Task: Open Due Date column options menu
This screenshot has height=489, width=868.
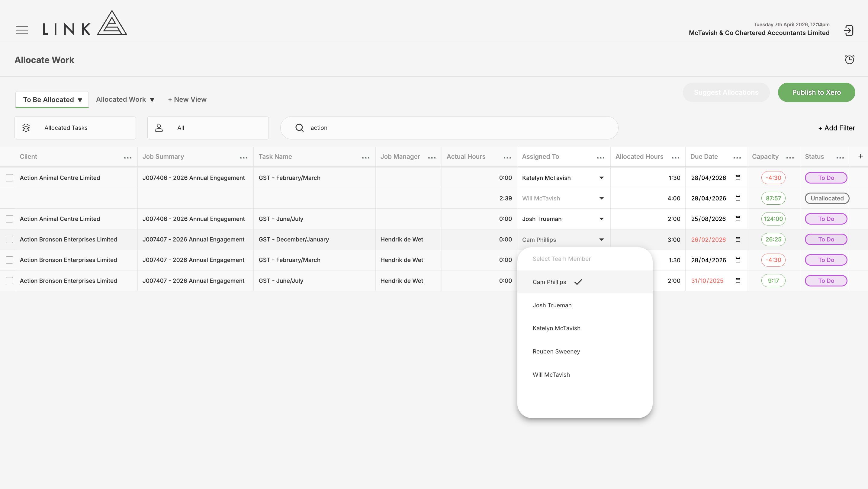Action: [x=737, y=158]
